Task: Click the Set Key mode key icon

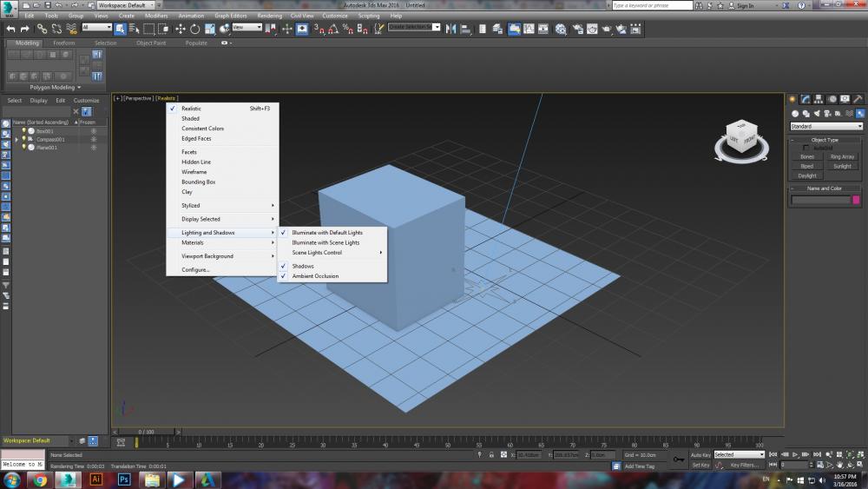Action: [678, 459]
